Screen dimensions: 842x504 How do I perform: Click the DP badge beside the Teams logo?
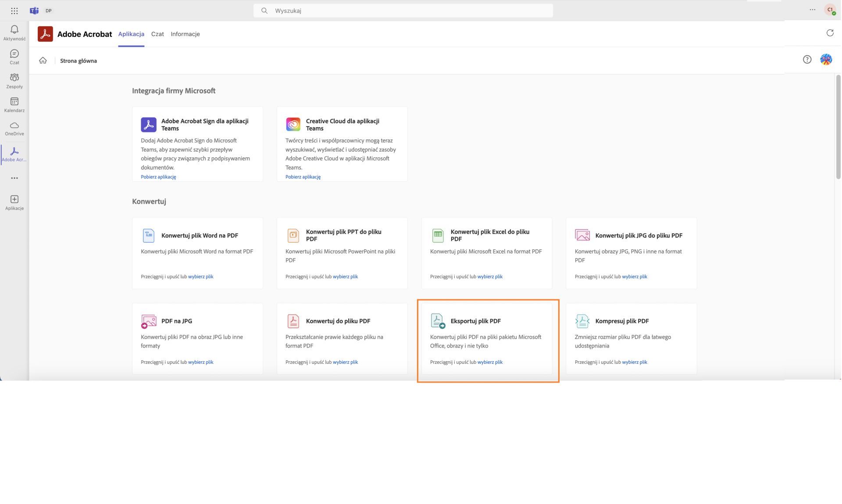pyautogui.click(x=49, y=11)
